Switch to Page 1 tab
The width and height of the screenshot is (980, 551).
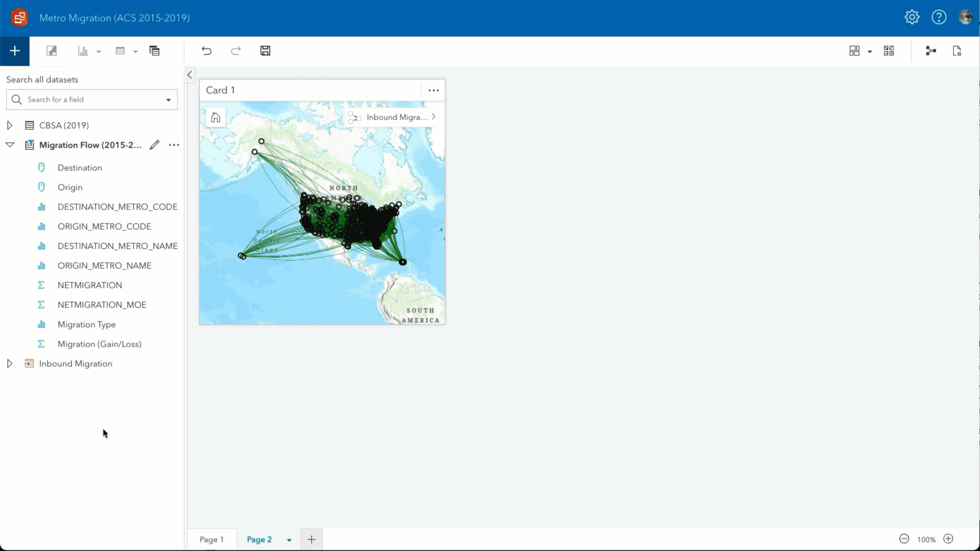(211, 539)
